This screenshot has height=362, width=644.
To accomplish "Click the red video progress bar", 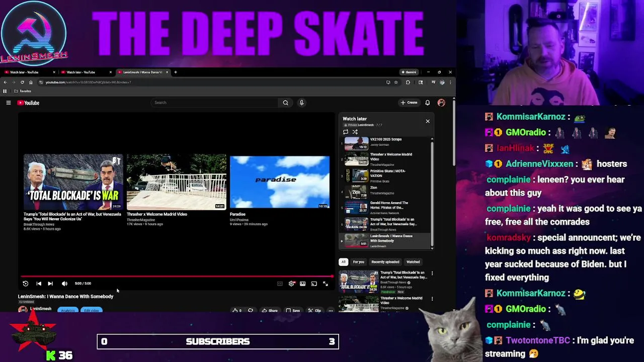I will click(177, 276).
